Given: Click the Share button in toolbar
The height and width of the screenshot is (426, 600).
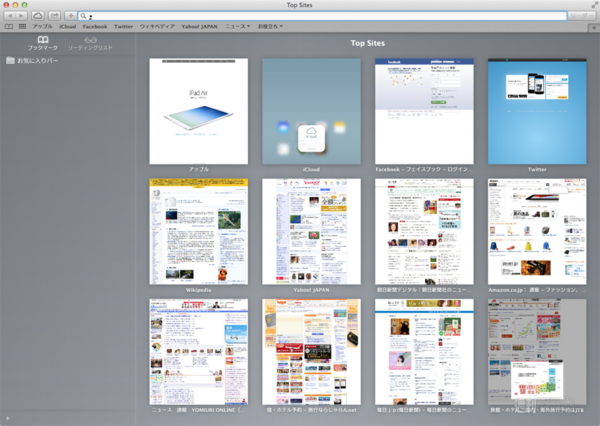Looking at the screenshot, I should coord(54,16).
